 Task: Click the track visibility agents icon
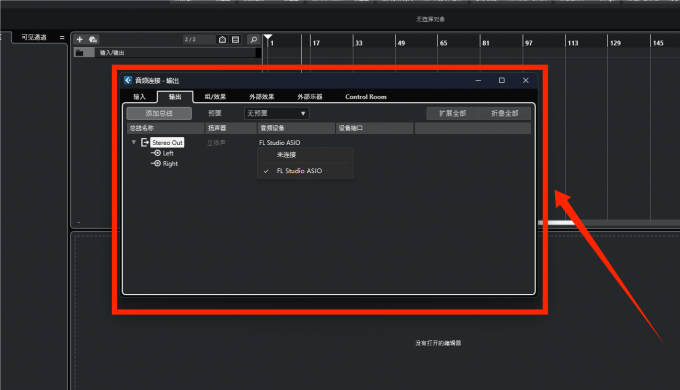pos(222,39)
